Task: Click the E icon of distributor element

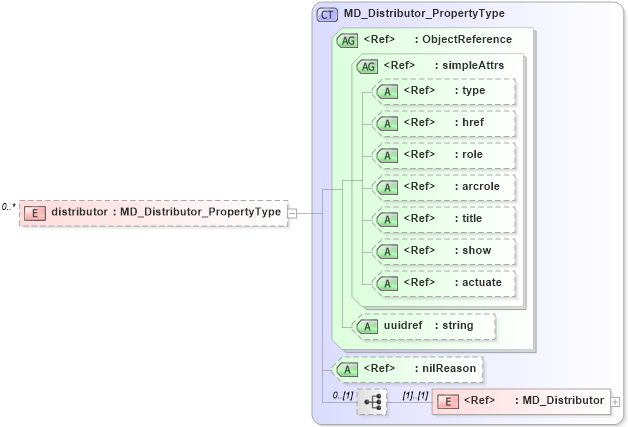Action: [x=35, y=213]
